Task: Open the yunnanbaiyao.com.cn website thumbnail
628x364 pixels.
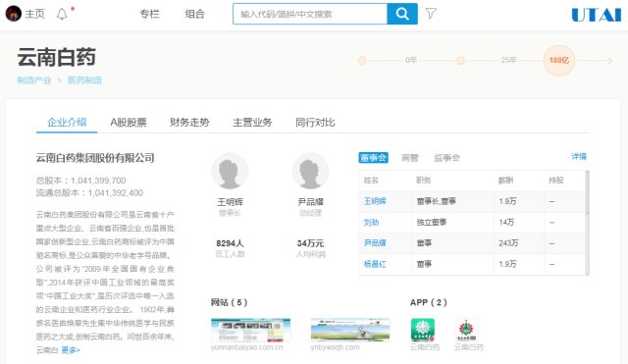Action: [250, 330]
